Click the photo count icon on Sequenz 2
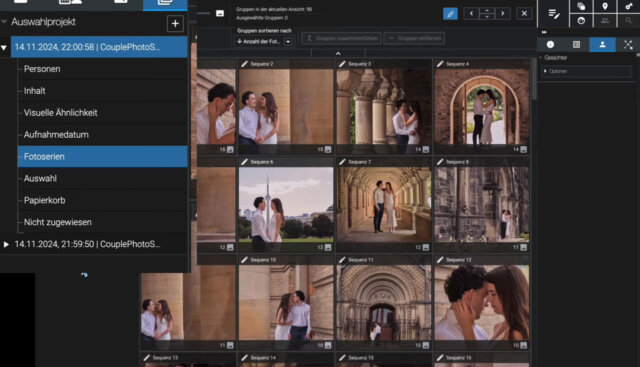Image resolution: width=640 pixels, height=367 pixels. coord(328,150)
